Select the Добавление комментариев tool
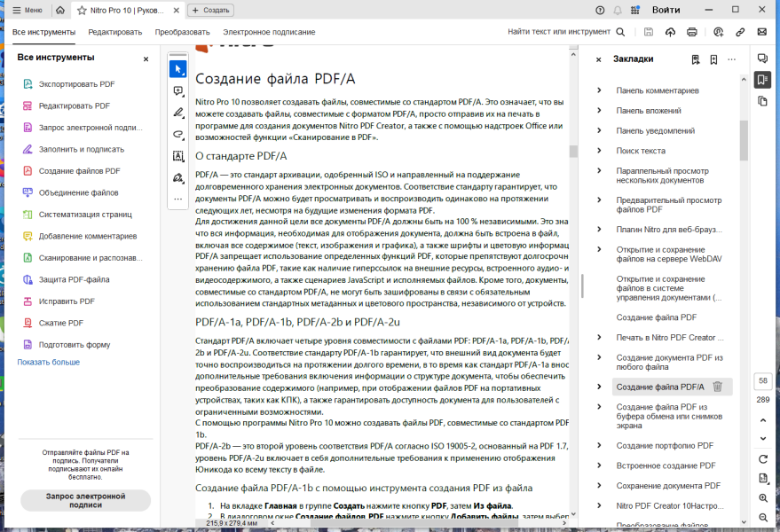 (80, 236)
